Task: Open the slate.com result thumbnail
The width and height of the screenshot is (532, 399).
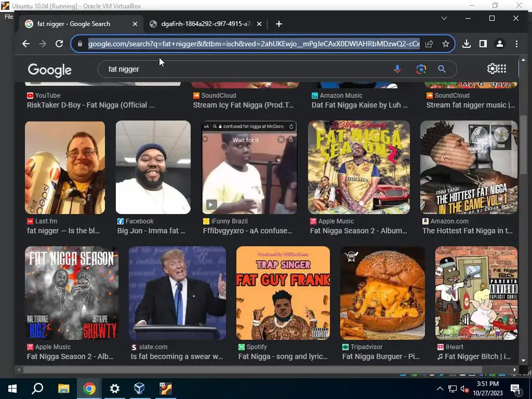Action: [177, 293]
